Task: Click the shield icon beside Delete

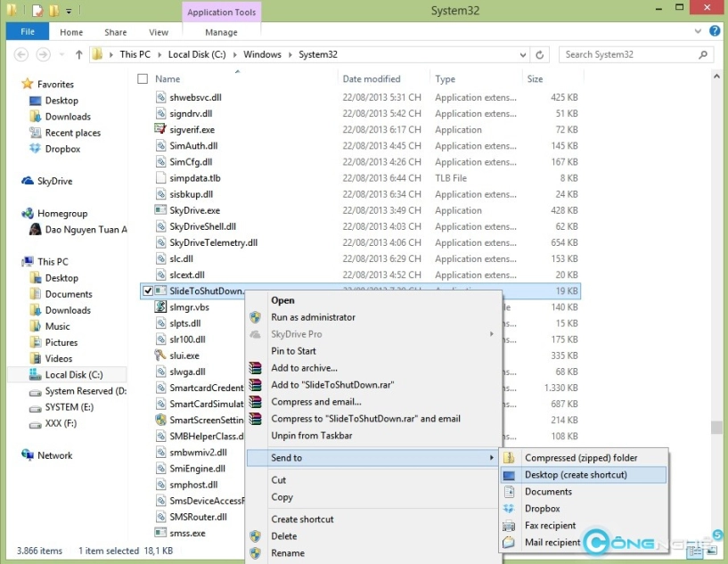Action: [x=255, y=536]
